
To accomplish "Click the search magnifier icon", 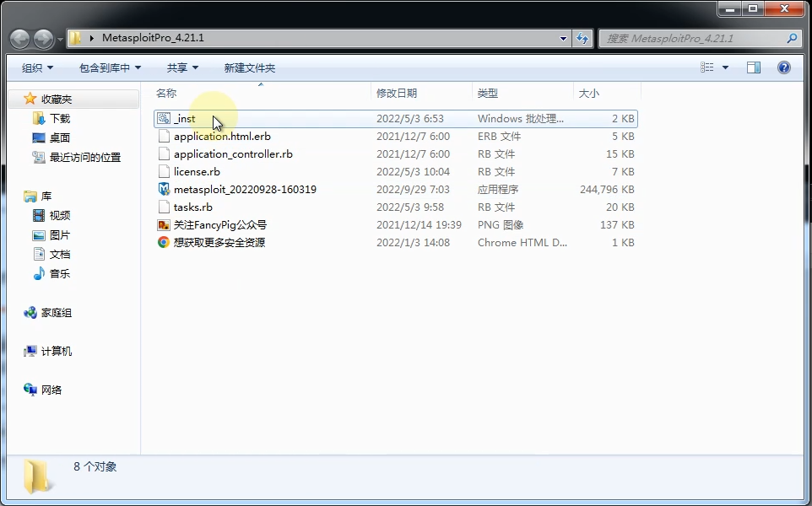I will pyautogui.click(x=791, y=38).
